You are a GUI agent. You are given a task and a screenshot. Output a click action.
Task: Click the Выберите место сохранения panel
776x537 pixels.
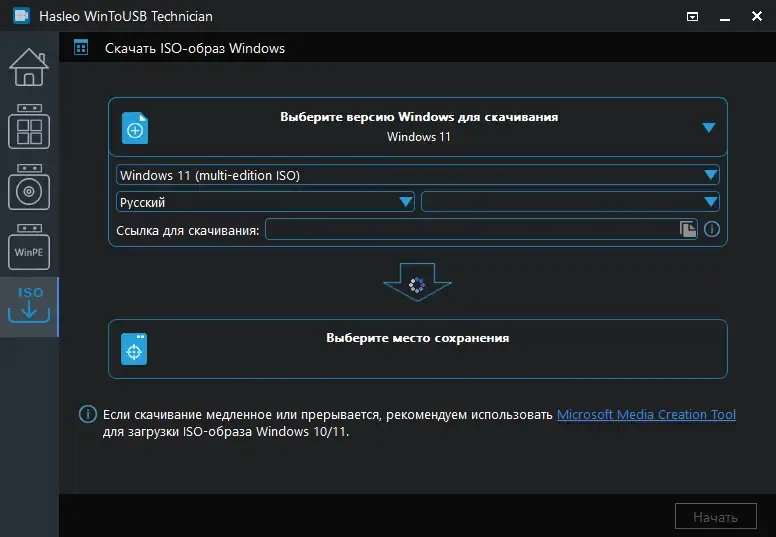[418, 349]
